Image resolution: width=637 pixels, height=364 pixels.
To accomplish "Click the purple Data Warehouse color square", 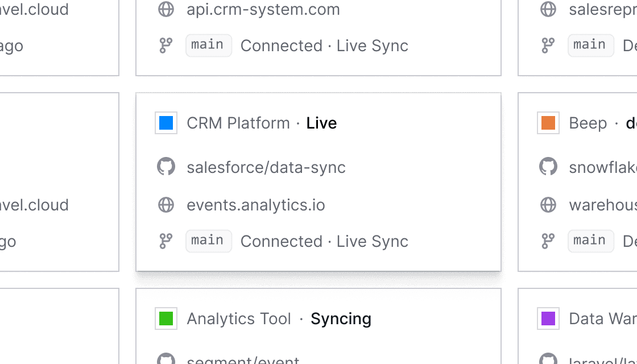I will [548, 318].
